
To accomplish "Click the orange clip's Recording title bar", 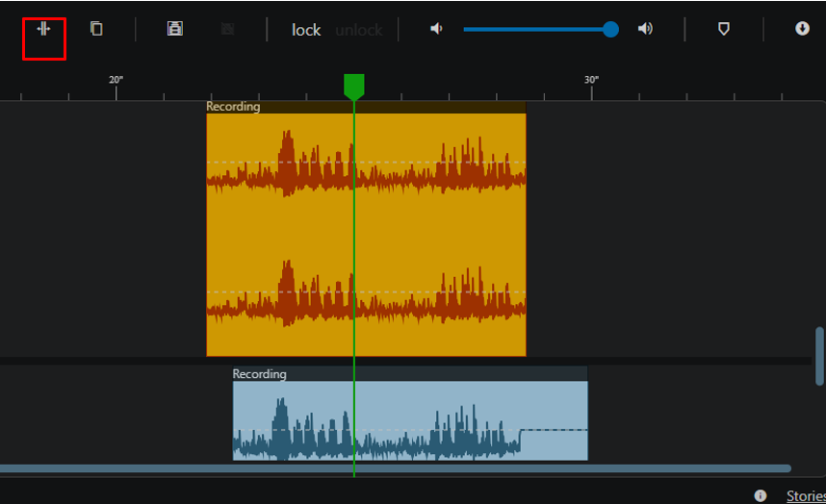I will 366,107.
